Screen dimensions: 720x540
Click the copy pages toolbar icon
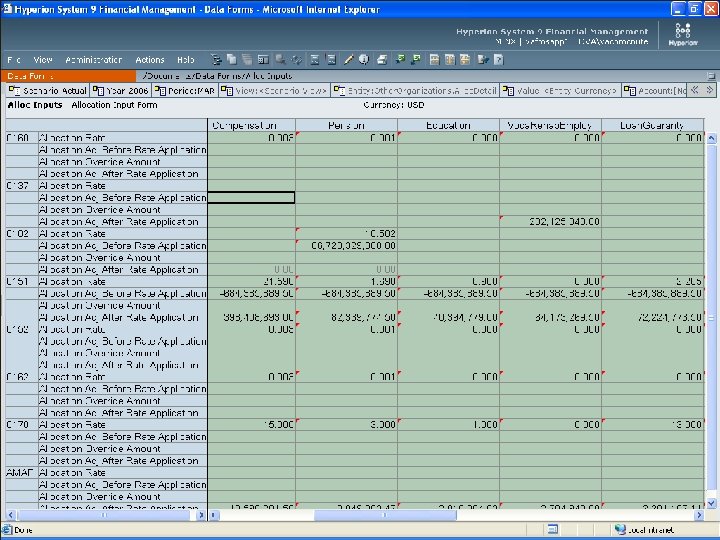[232, 59]
